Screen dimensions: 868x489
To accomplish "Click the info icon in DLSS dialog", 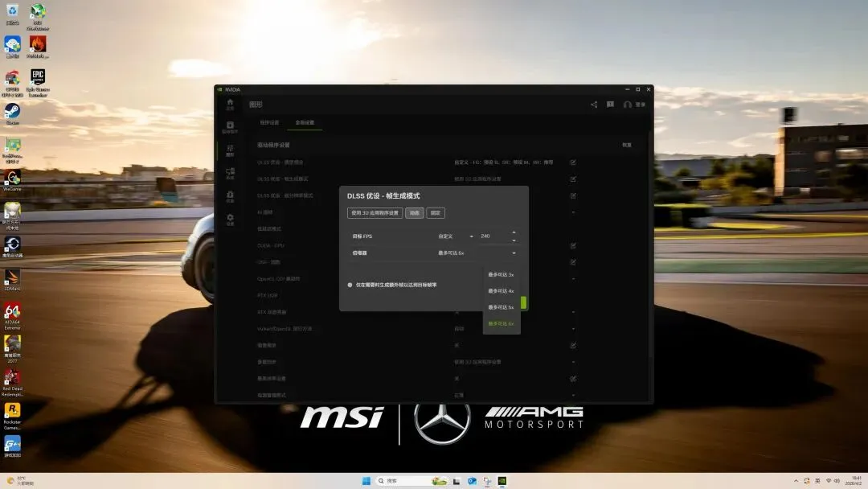I will pyautogui.click(x=350, y=285).
